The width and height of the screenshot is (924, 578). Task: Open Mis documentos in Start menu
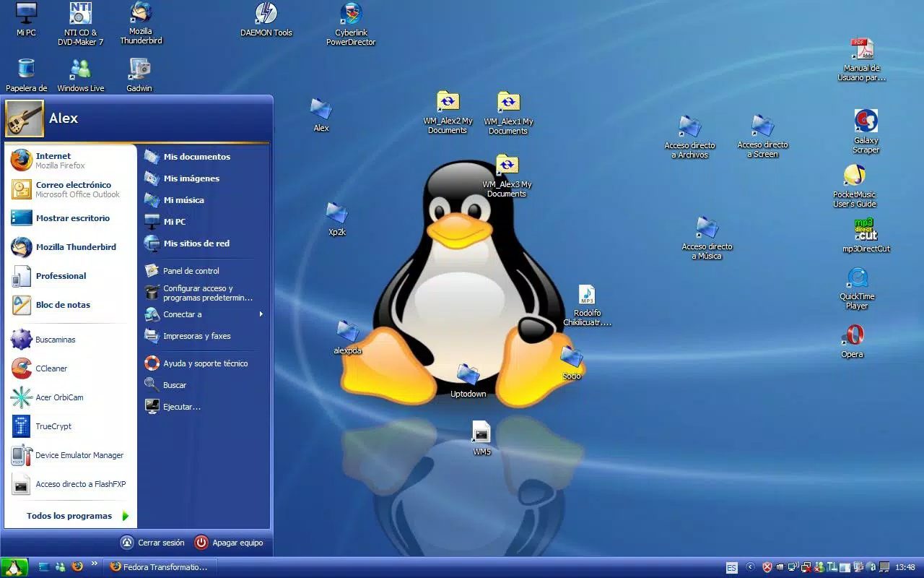tap(204, 157)
